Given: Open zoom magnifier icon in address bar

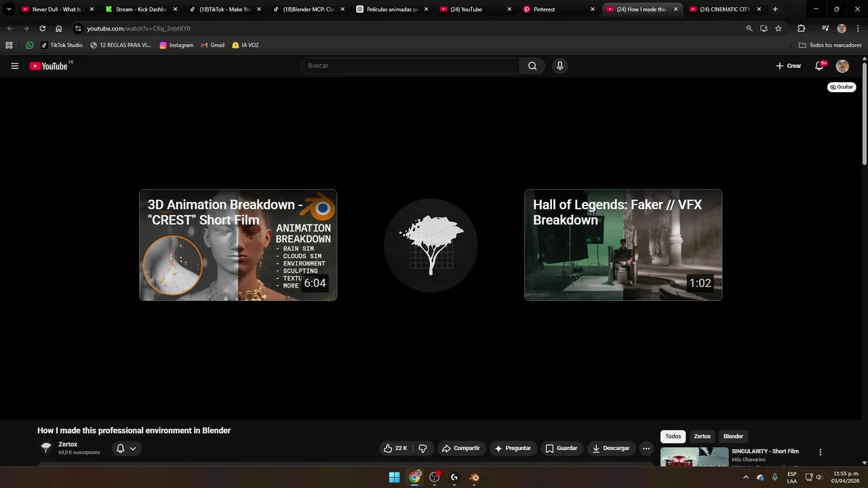Looking at the screenshot, I should [x=749, y=28].
